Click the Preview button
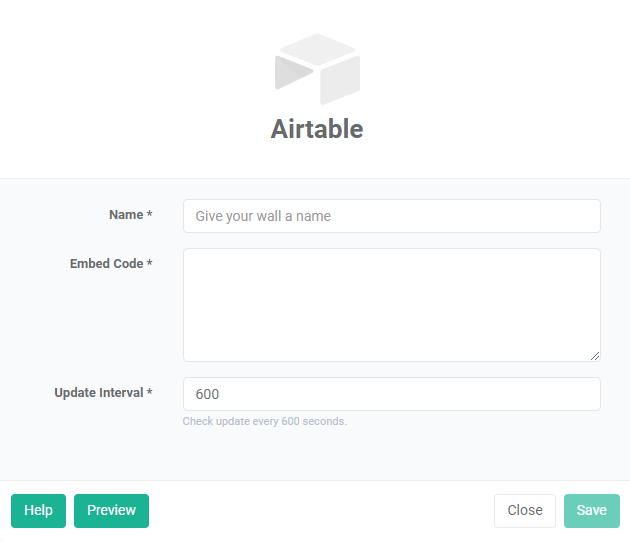The height and width of the screenshot is (543, 630). click(x=111, y=510)
